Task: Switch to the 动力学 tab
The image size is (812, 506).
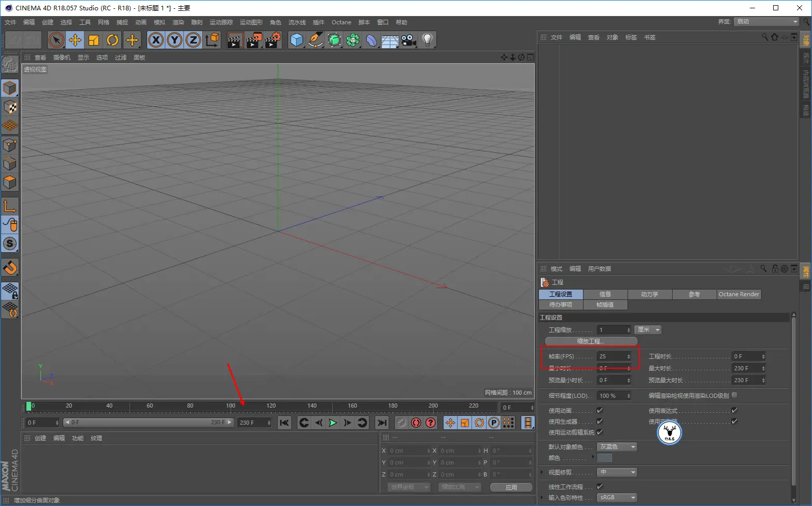Action: 649,294
